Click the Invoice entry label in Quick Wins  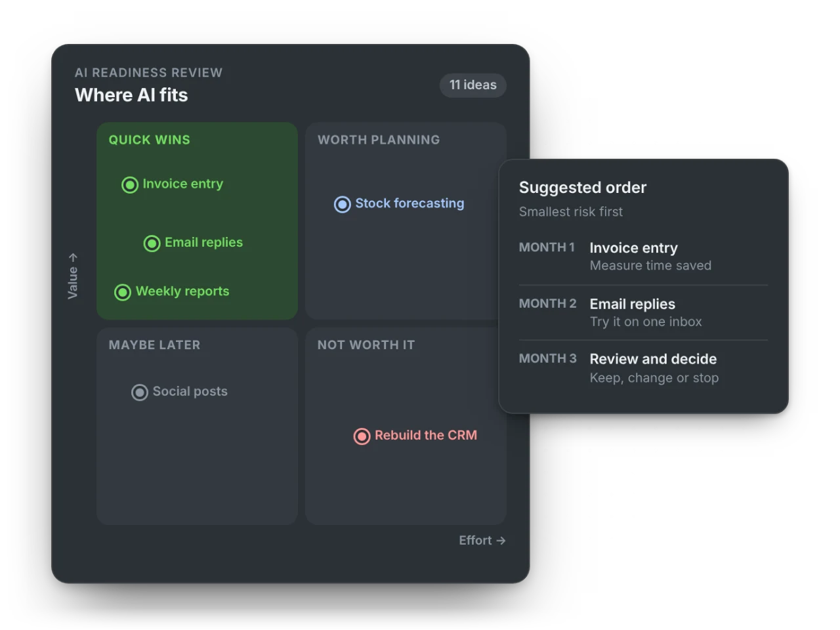coord(183,184)
